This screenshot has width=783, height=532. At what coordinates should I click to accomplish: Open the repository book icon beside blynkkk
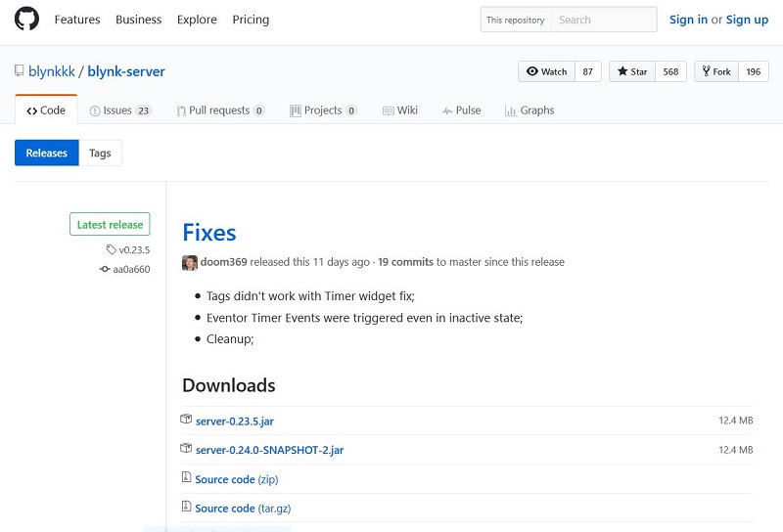tap(19, 70)
